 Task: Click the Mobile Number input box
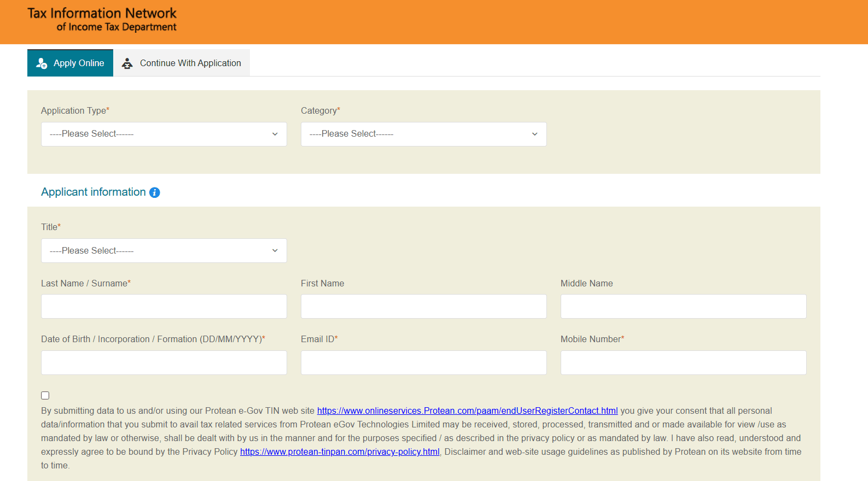(x=683, y=362)
